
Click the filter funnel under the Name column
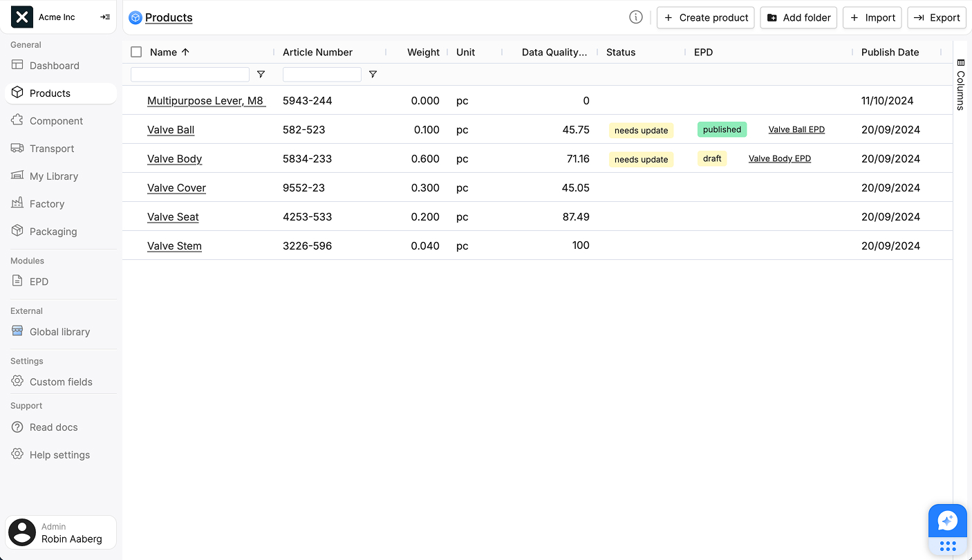tap(261, 74)
